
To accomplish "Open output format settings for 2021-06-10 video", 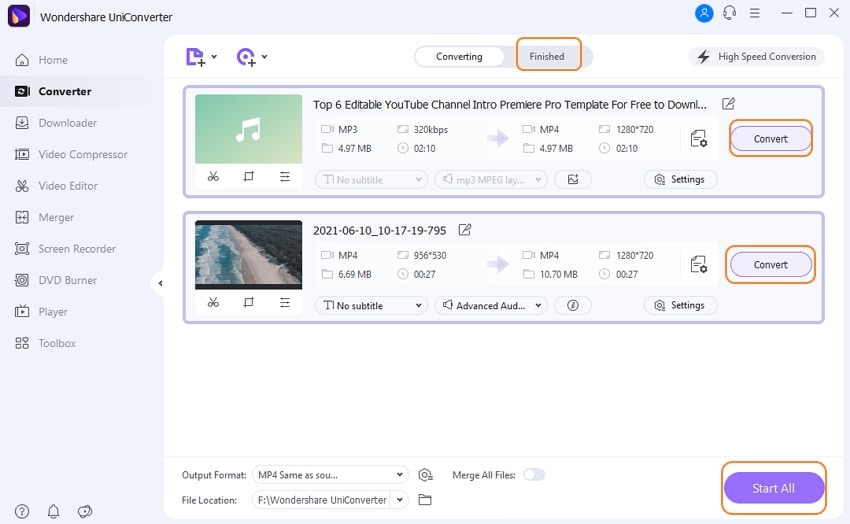I will point(699,264).
